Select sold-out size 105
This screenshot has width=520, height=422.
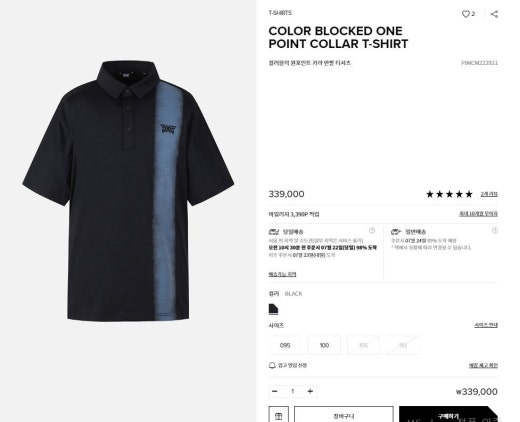(363, 345)
